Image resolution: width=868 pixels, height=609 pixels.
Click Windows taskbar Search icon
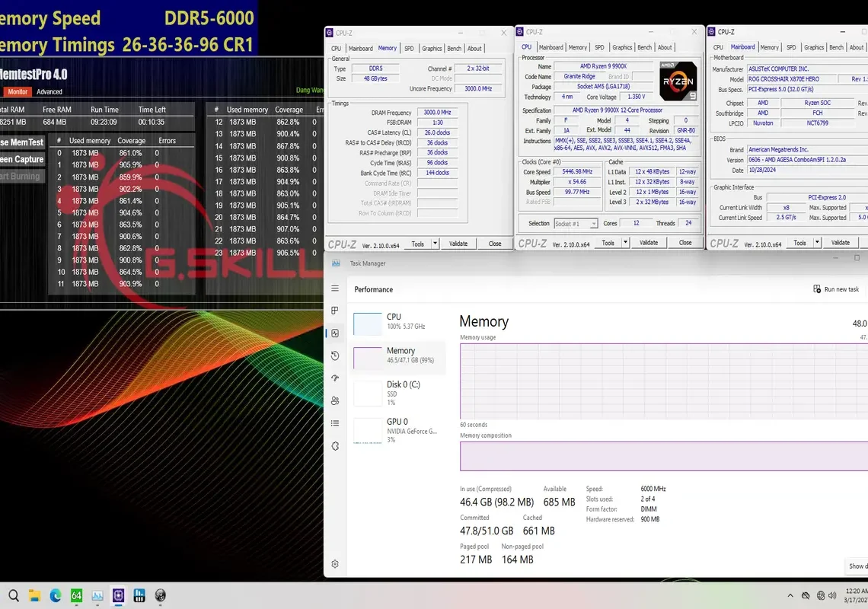pos(14,596)
